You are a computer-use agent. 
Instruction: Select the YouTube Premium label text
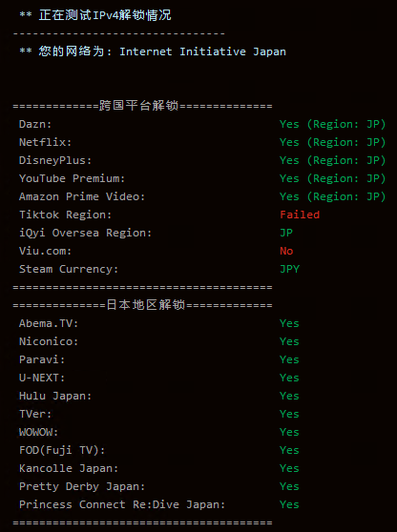point(72,178)
